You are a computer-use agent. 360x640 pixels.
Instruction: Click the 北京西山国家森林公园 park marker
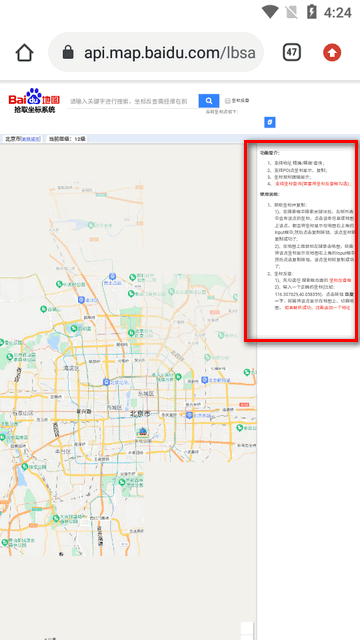(9, 357)
